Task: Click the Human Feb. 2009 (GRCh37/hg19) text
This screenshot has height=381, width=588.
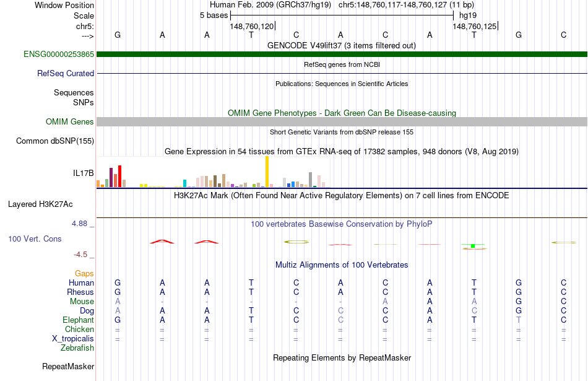Action: [270, 5]
